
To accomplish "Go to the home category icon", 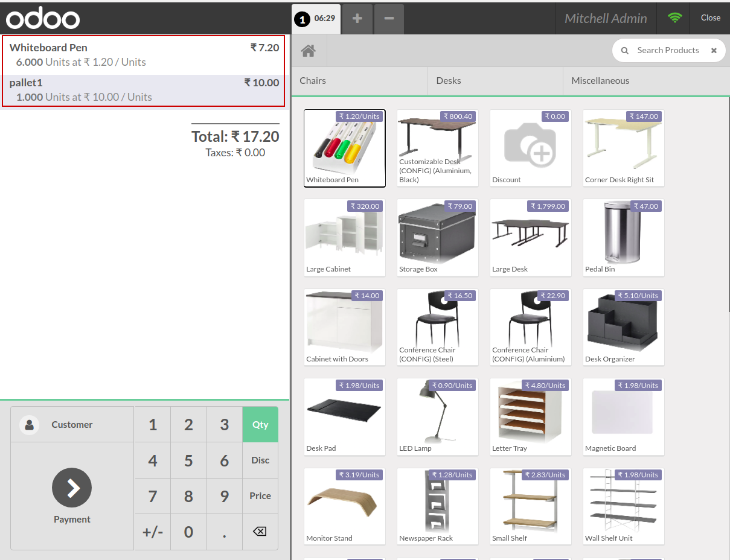I will (x=309, y=51).
